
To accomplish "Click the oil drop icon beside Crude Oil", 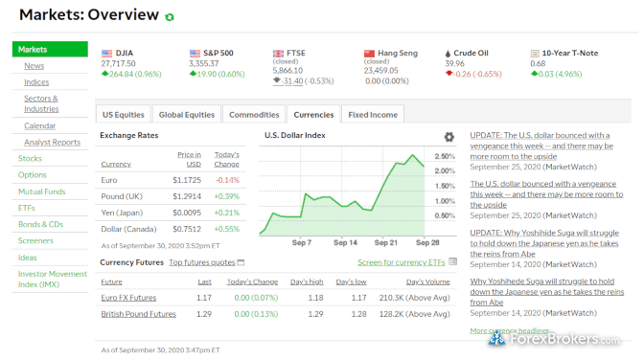I will (x=448, y=54).
